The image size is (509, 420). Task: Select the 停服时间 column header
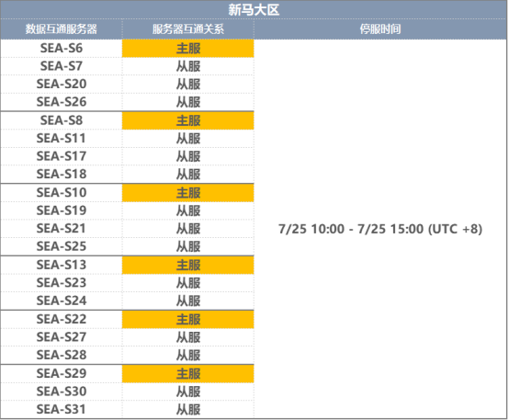[x=380, y=29]
